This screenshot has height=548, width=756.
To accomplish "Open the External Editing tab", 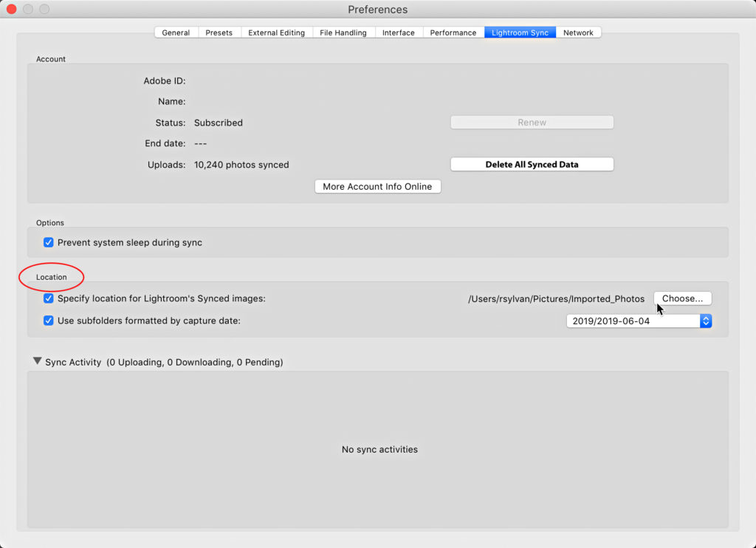I will click(276, 32).
